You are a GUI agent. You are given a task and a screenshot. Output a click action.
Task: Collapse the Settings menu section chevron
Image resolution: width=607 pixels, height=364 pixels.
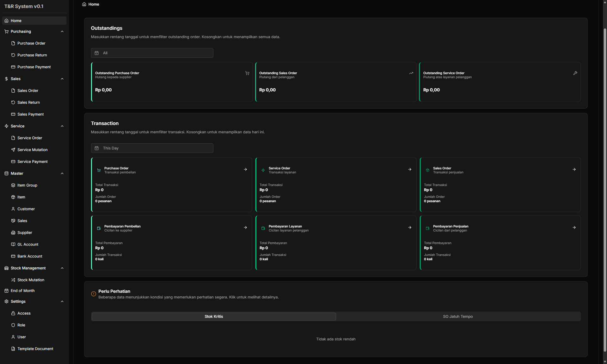pyautogui.click(x=62, y=301)
